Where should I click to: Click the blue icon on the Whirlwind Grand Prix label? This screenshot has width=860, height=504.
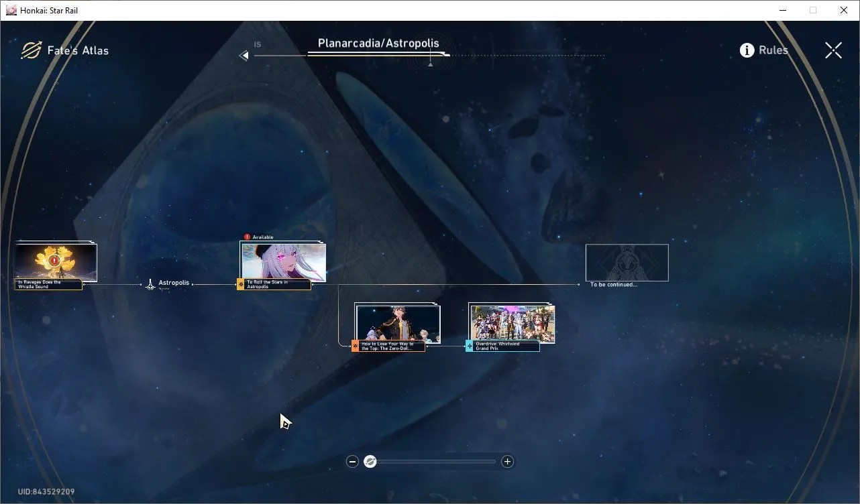point(470,346)
